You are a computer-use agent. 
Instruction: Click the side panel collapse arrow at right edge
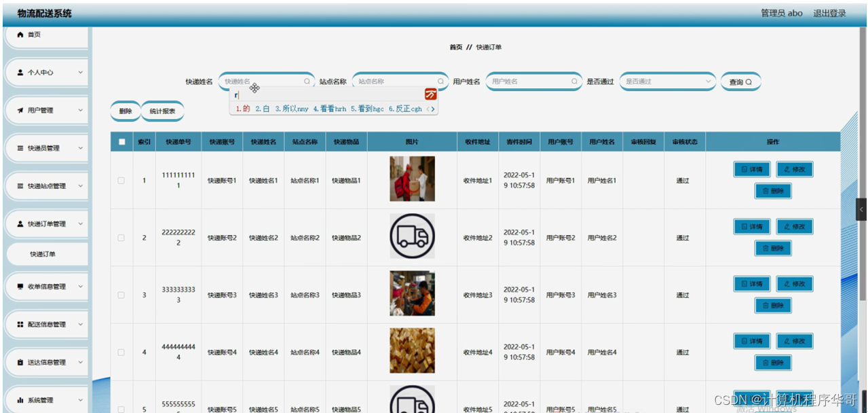pos(862,210)
